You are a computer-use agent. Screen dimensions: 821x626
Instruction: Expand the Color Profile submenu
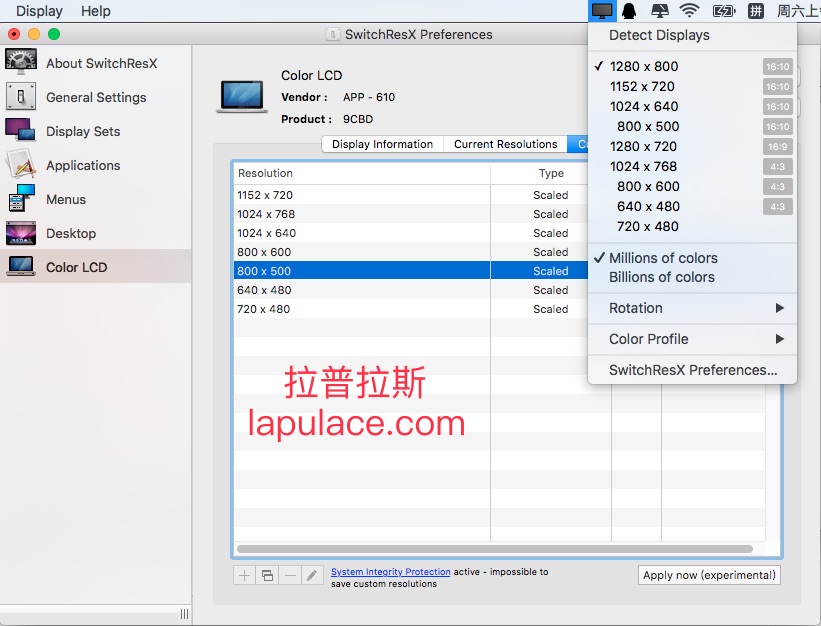[x=692, y=339]
